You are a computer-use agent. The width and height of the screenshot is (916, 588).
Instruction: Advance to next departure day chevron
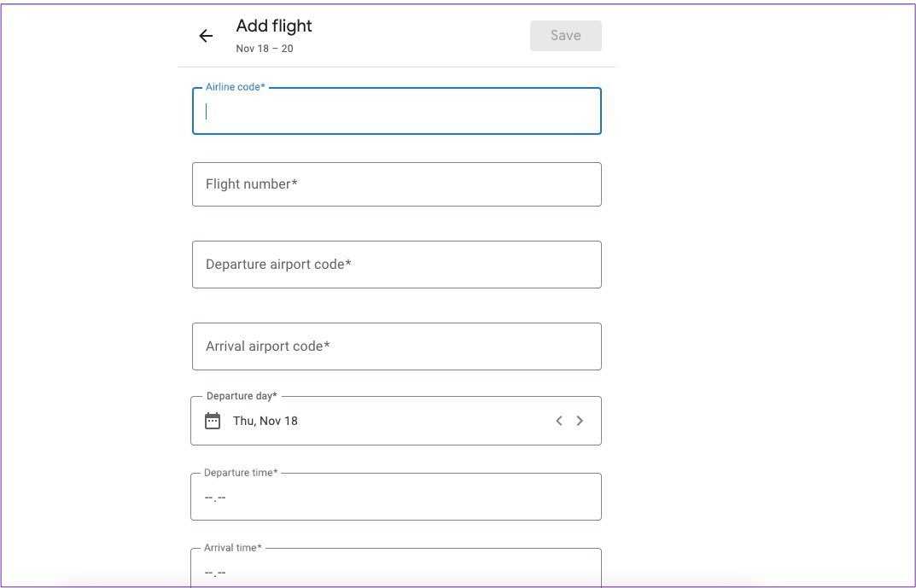click(x=581, y=421)
